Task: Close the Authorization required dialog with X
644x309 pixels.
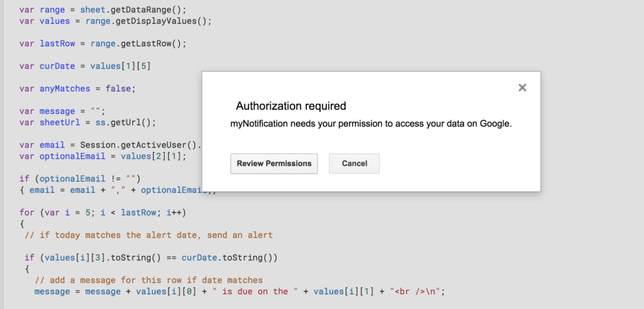Action: [x=522, y=88]
